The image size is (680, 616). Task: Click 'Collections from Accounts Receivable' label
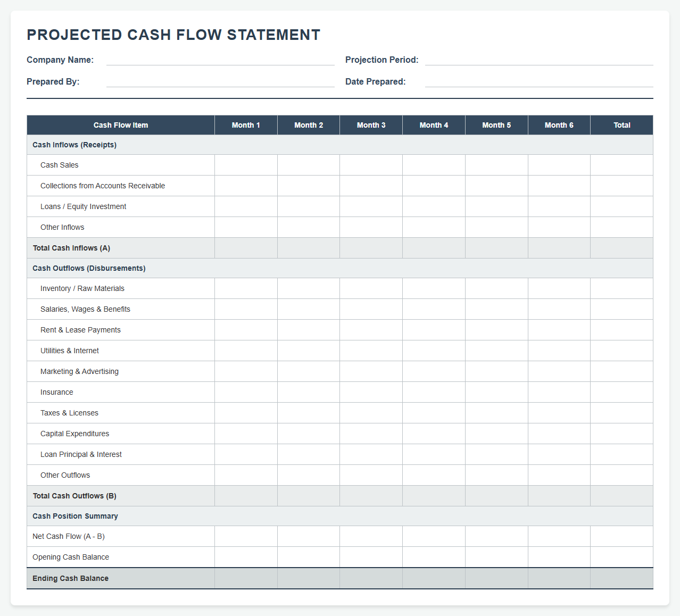[103, 186]
